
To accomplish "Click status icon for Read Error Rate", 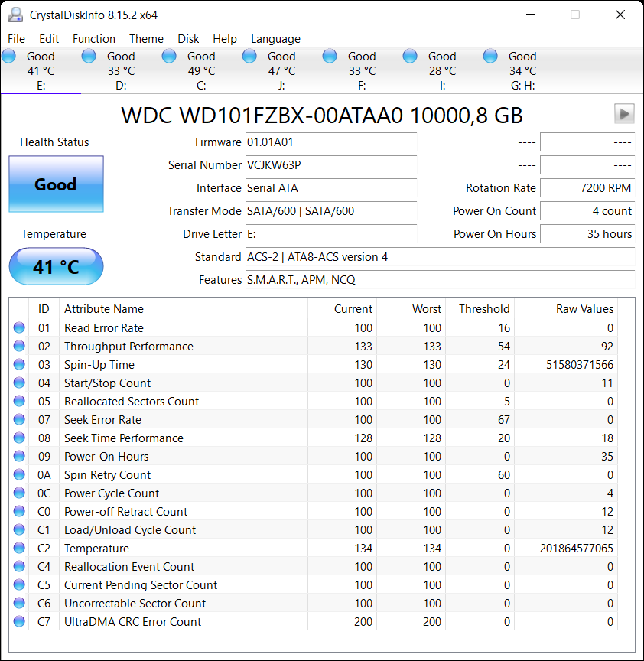I will click(x=19, y=327).
